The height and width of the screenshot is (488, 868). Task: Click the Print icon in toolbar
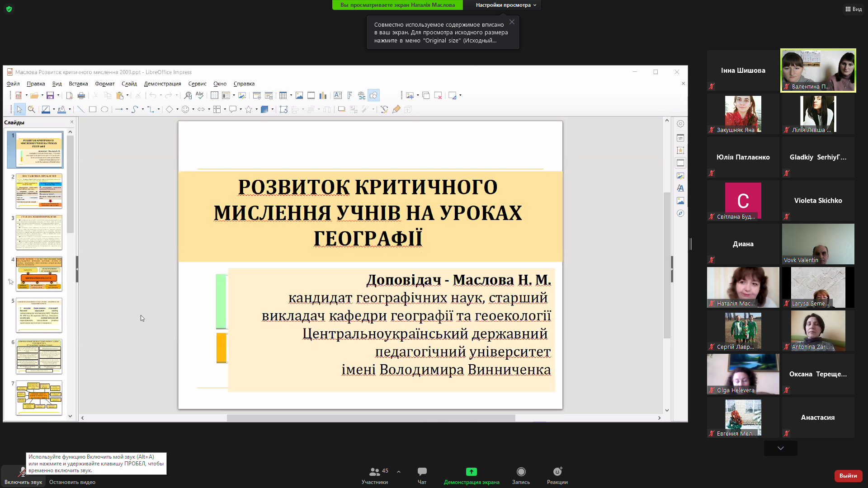point(81,95)
